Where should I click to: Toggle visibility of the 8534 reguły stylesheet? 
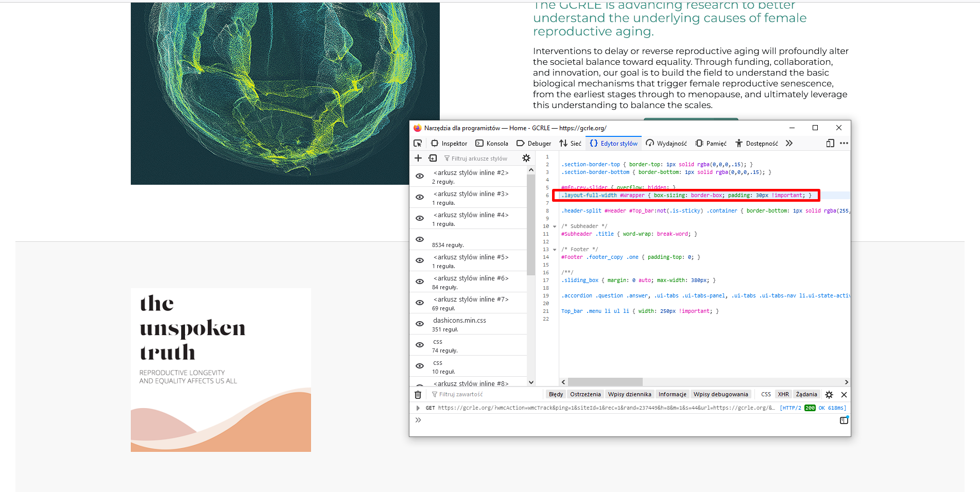point(420,239)
